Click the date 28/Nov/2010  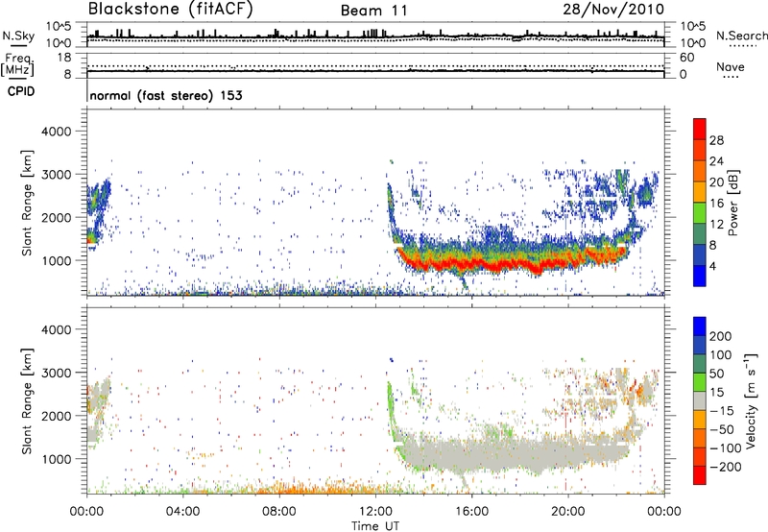[613, 10]
